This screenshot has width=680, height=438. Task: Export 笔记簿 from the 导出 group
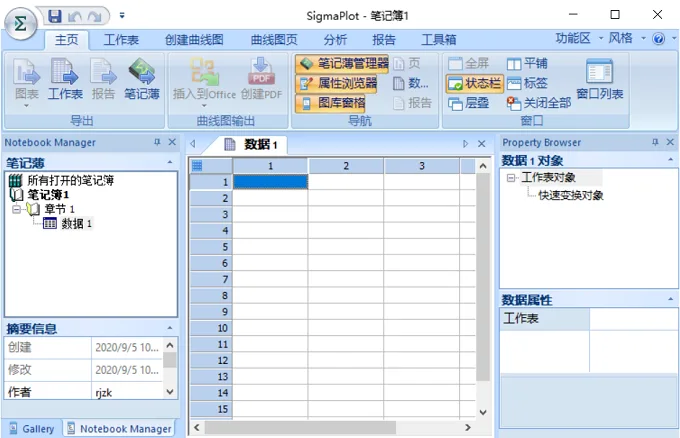pyautogui.click(x=142, y=79)
